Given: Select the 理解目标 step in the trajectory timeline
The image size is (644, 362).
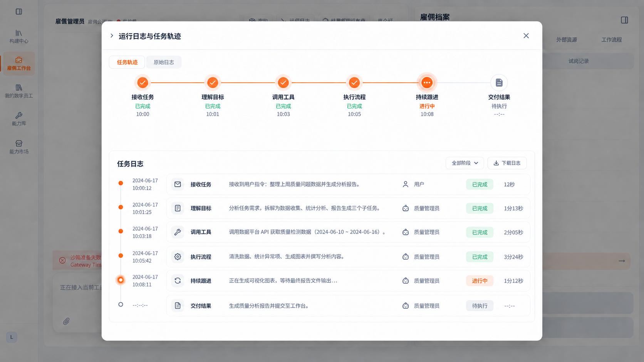Looking at the screenshot, I should [213, 82].
